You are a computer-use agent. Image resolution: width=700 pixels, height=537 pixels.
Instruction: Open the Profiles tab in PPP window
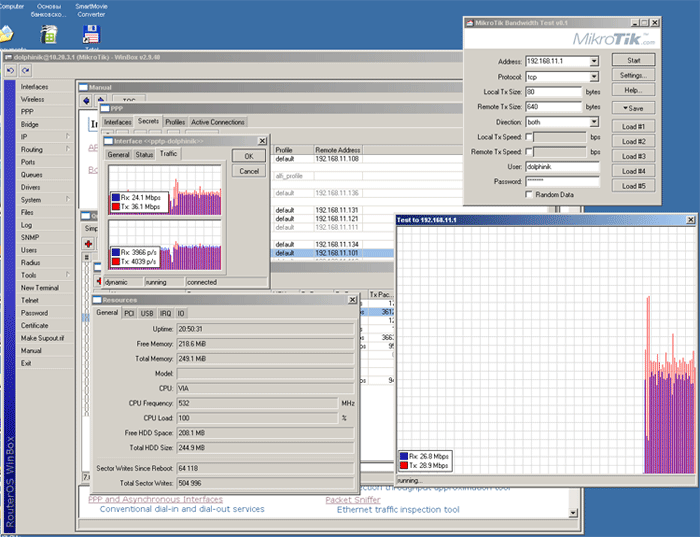175,122
